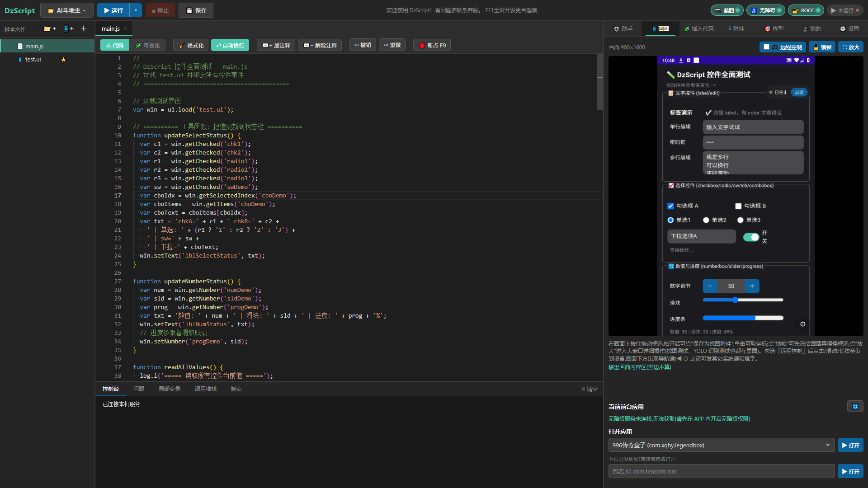
Task: Switch to 问题 problems tab
Action: (139, 389)
